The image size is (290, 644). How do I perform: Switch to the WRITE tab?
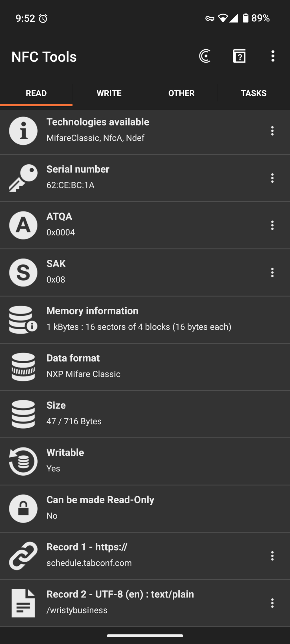(109, 93)
